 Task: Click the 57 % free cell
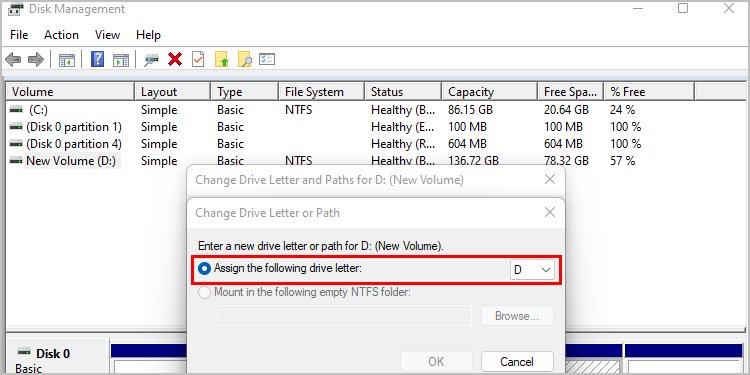click(622, 161)
